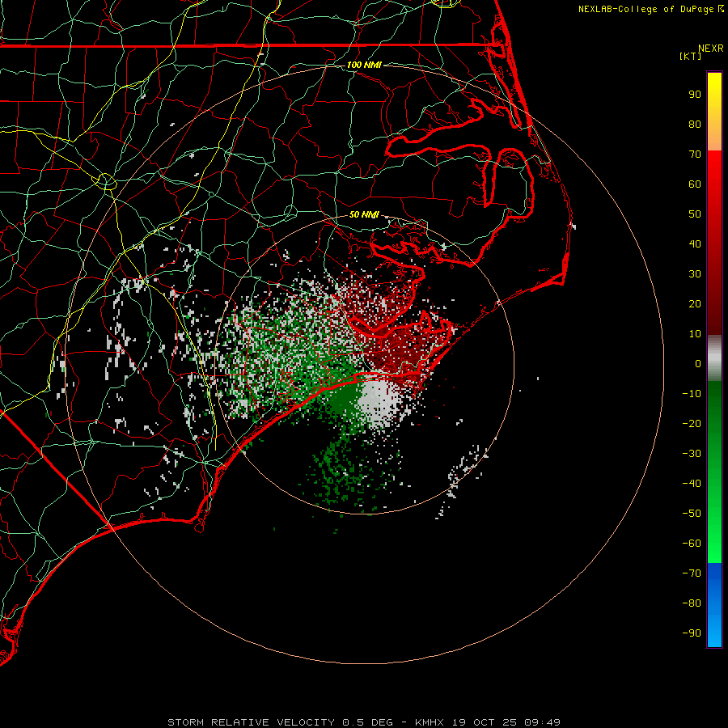Click STORM RELATIVE VELOCITY in the footer
The width and height of the screenshot is (728, 728).
(x=251, y=722)
